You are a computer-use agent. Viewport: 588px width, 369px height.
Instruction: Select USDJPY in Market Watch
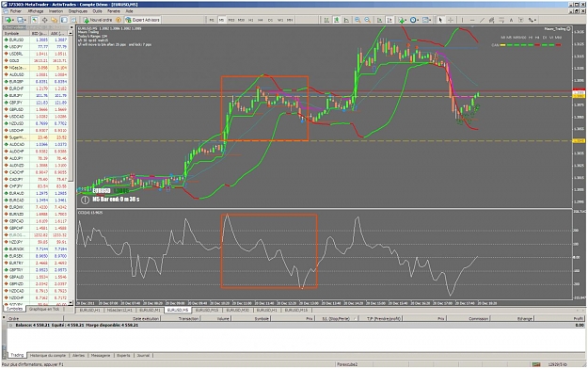point(36,47)
